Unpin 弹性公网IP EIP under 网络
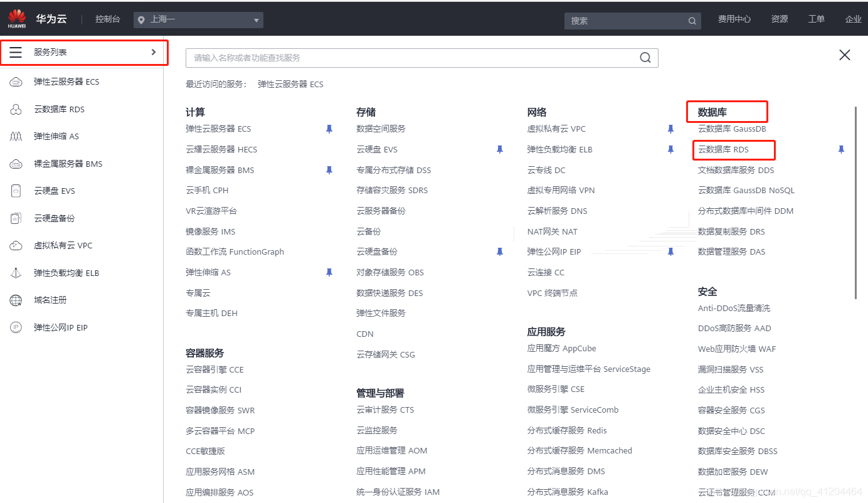The image size is (868, 503). coord(670,251)
